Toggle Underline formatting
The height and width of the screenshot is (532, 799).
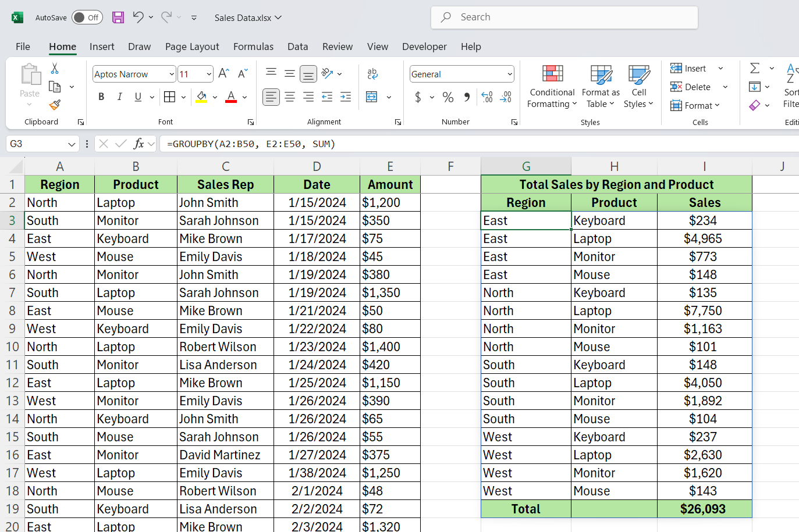[138, 97]
